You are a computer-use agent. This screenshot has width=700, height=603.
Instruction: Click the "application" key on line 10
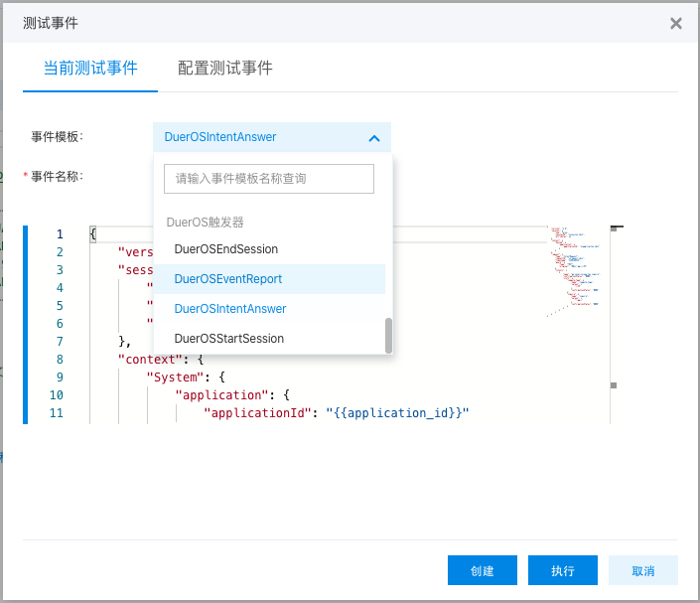221,395
